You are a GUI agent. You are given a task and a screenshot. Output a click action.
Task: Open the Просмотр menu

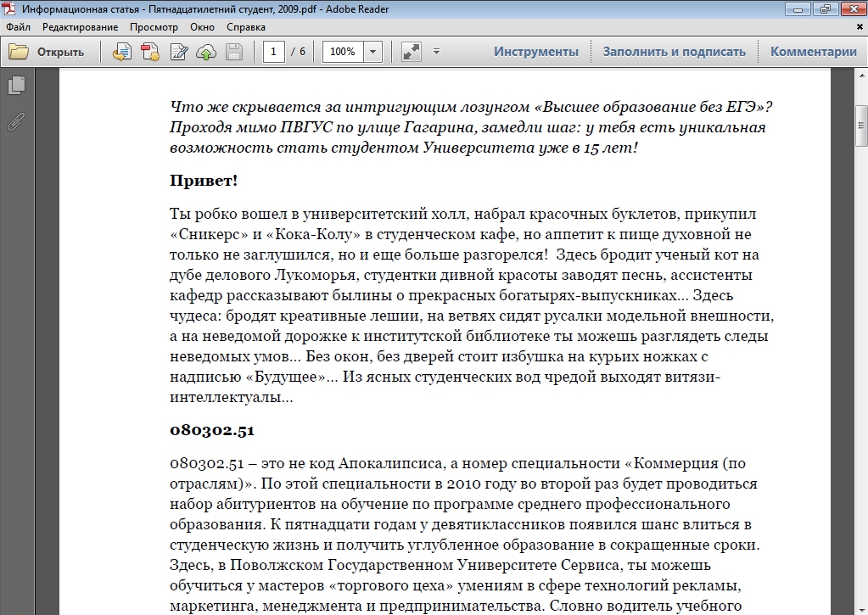(154, 27)
